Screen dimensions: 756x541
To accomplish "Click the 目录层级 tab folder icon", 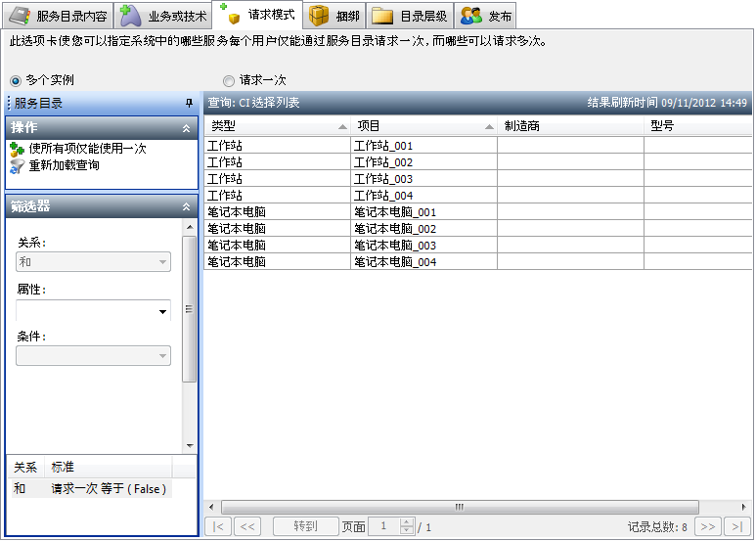I will coord(382,16).
